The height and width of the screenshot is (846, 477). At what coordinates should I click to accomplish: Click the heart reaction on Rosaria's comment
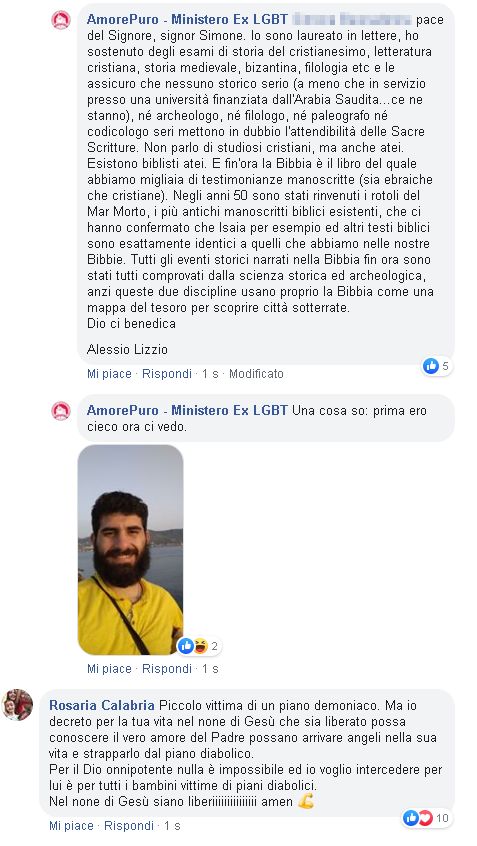(426, 818)
